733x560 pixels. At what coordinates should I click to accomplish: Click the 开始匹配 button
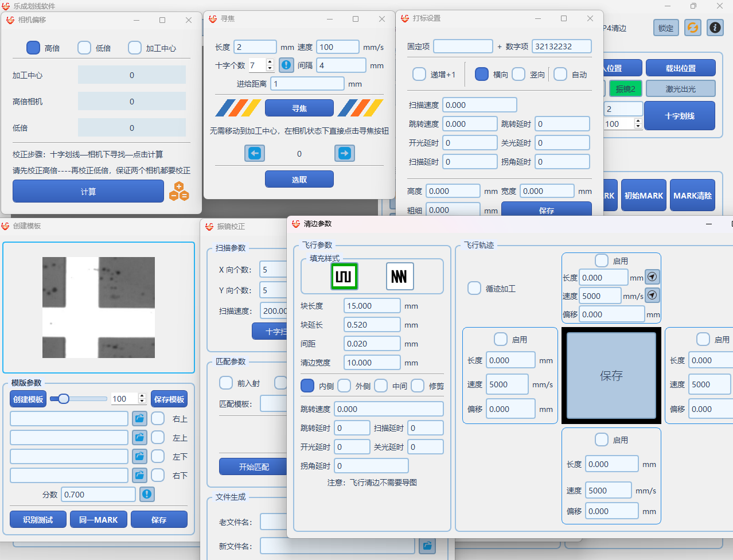click(x=254, y=466)
